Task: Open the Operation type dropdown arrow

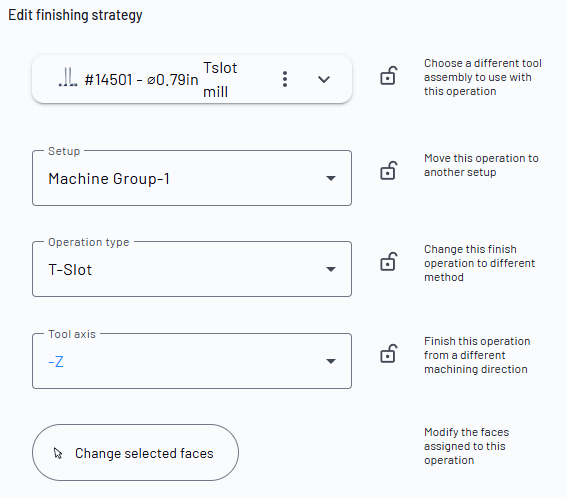Action: [331, 269]
